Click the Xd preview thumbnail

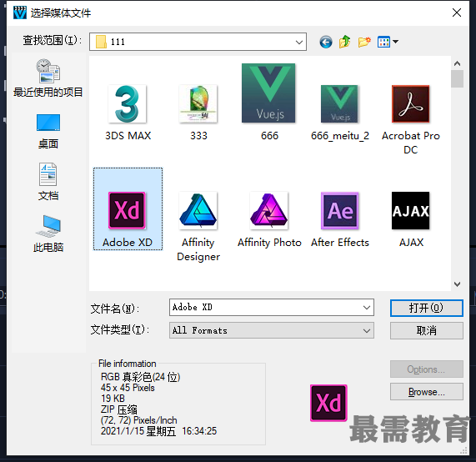coord(328,403)
